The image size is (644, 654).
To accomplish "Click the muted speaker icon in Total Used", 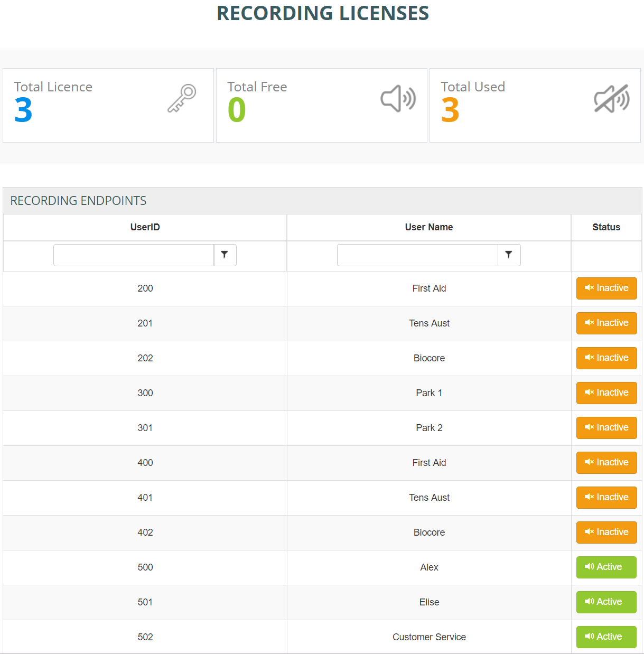I will 611,99.
